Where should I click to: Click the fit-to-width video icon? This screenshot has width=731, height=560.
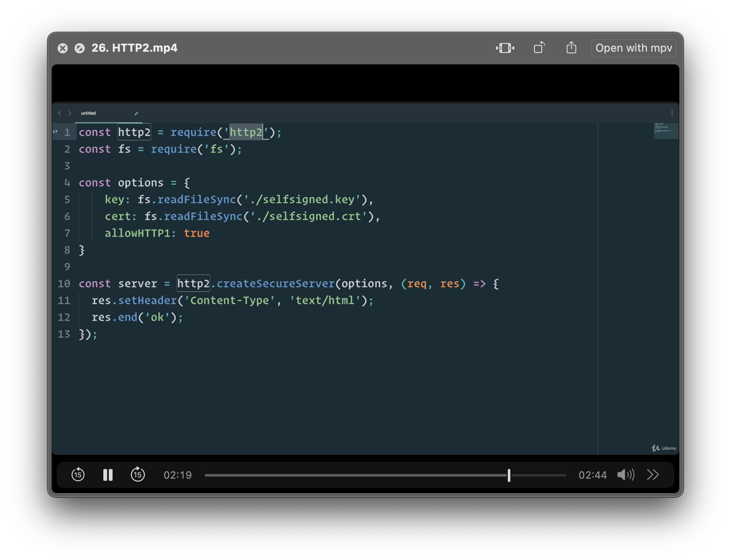tap(505, 48)
